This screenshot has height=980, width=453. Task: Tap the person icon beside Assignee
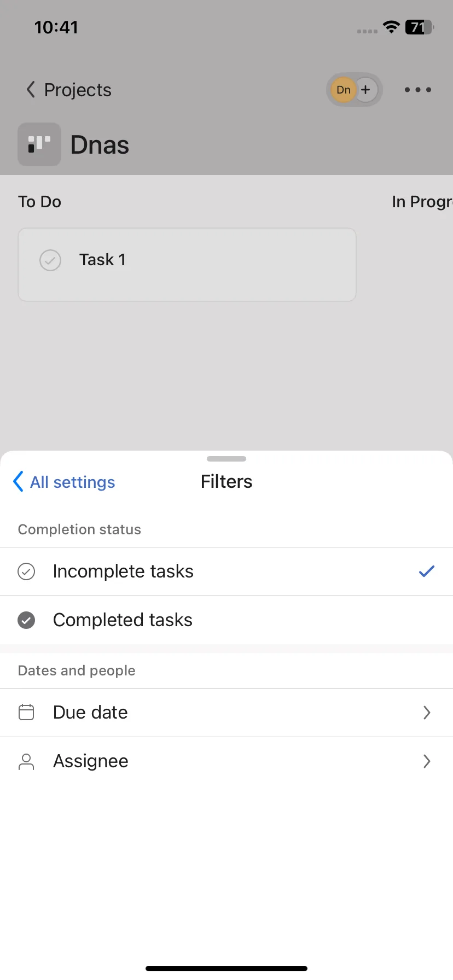point(26,761)
